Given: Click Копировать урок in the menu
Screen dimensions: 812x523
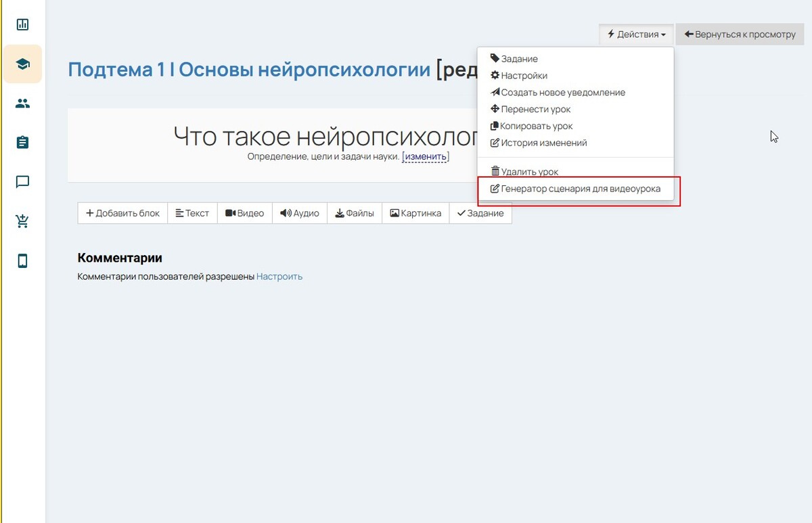Looking at the screenshot, I should point(536,127).
